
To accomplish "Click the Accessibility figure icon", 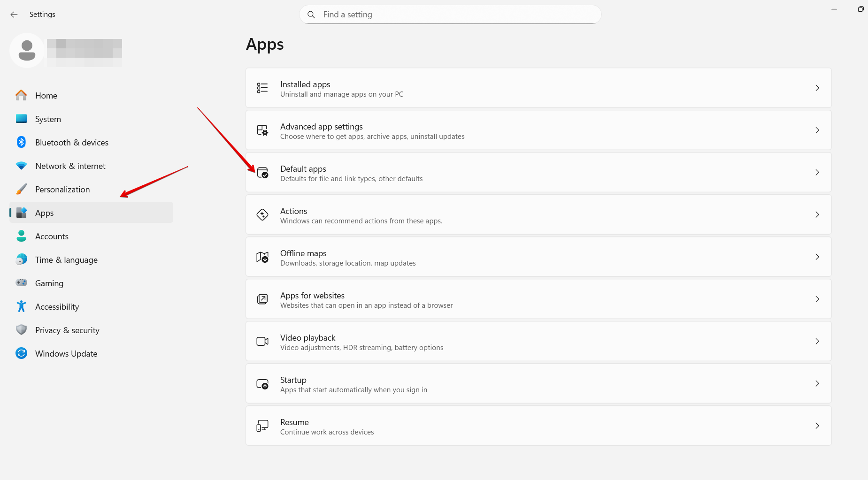I will click(21, 306).
